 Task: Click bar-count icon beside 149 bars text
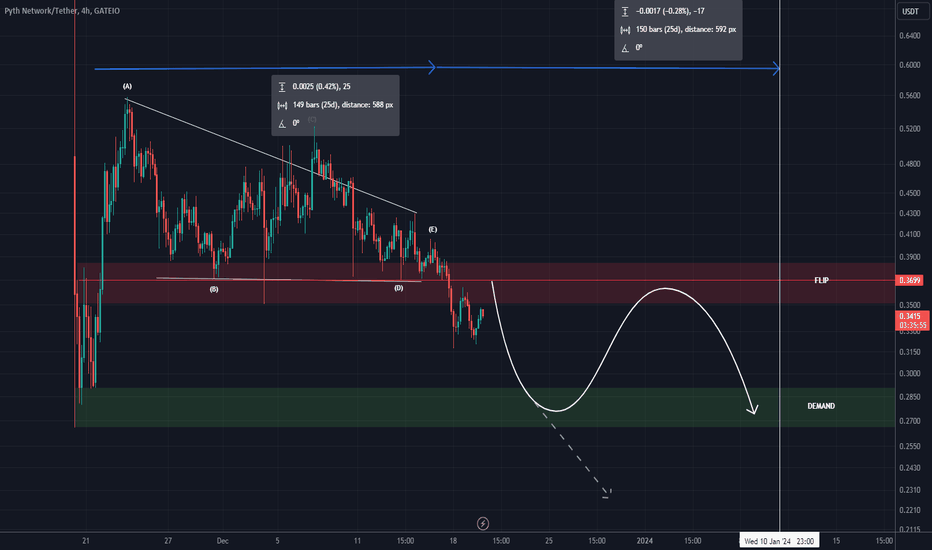coord(282,105)
